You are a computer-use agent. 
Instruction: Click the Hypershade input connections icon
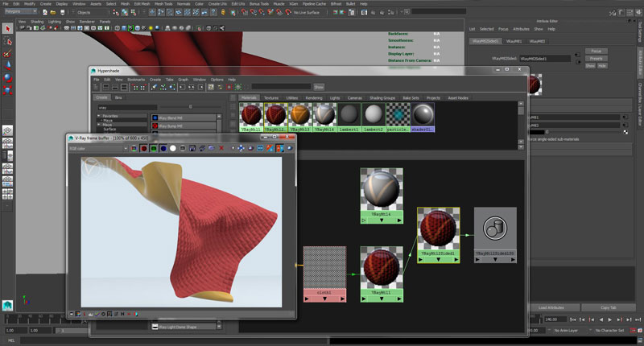182,87
